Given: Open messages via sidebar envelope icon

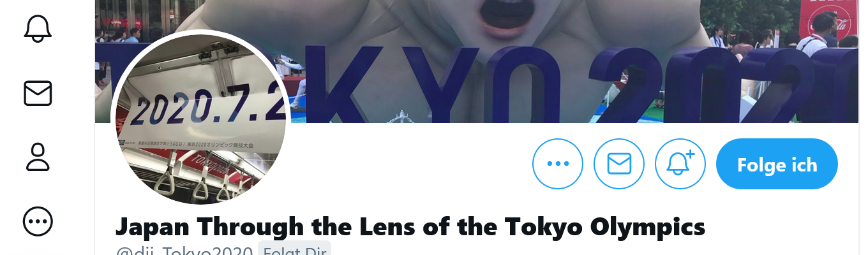Looking at the screenshot, I should [38, 93].
